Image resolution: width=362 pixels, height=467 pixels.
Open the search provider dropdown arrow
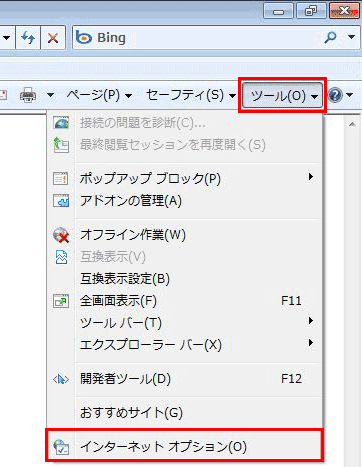pyautogui.click(x=351, y=37)
